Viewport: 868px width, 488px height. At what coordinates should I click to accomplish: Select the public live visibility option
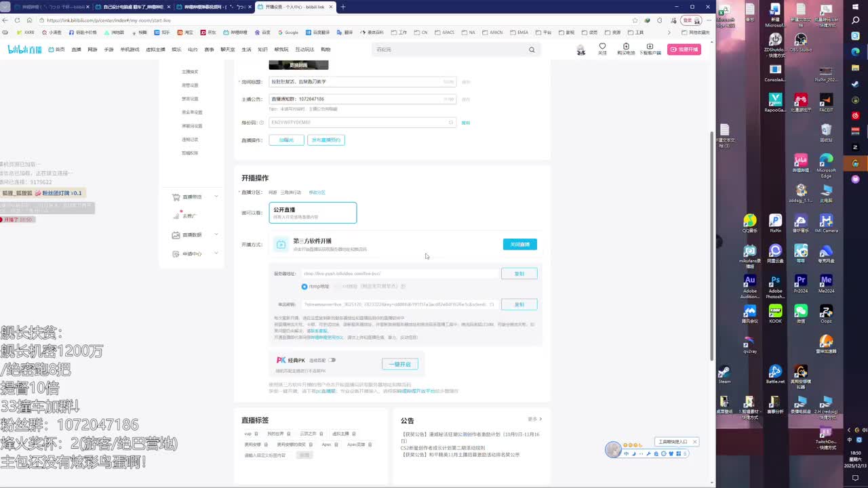tap(313, 213)
